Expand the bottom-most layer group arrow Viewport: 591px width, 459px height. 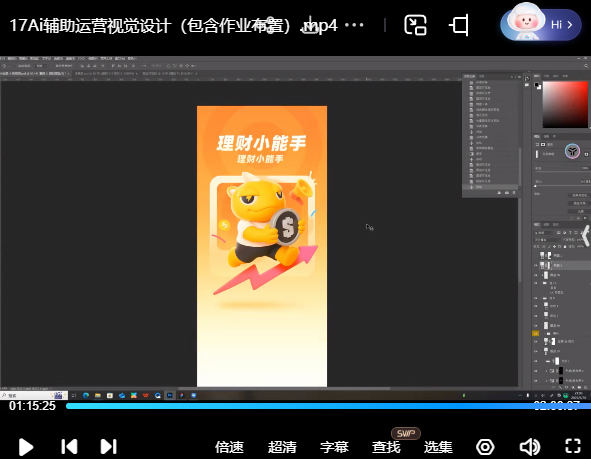tap(547, 380)
